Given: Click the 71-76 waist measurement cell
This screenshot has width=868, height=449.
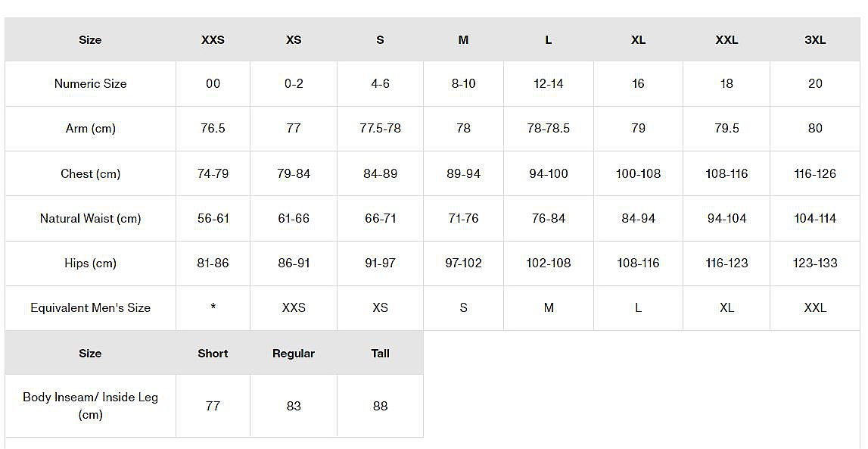Looking at the screenshot, I should [463, 219].
